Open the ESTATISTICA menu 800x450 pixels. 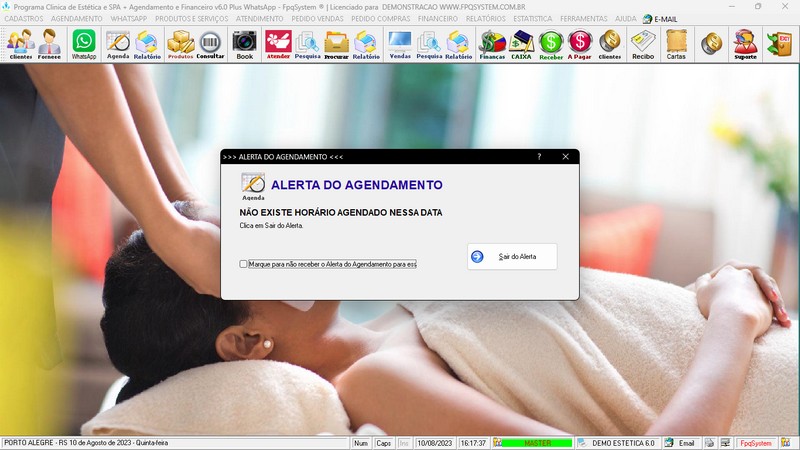click(533, 19)
